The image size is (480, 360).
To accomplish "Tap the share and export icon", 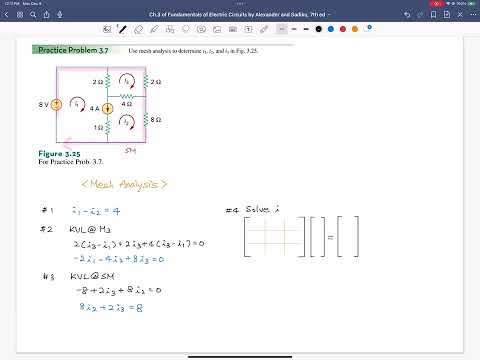I will tap(47, 15).
